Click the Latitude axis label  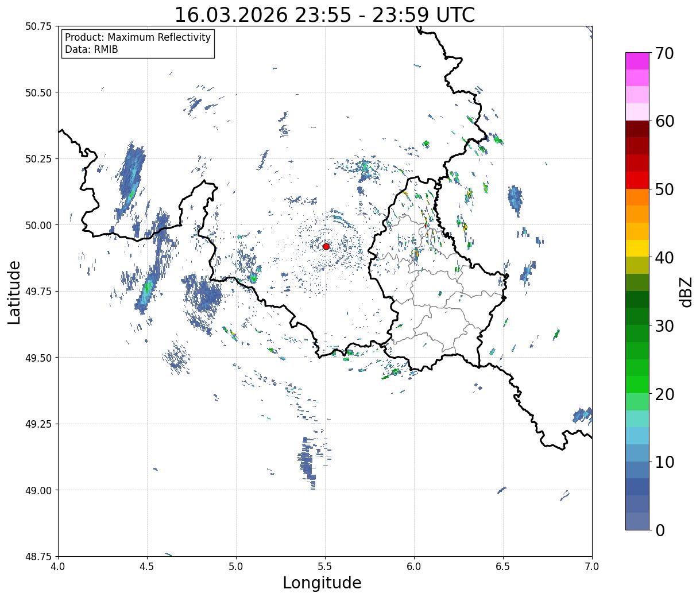[14, 292]
